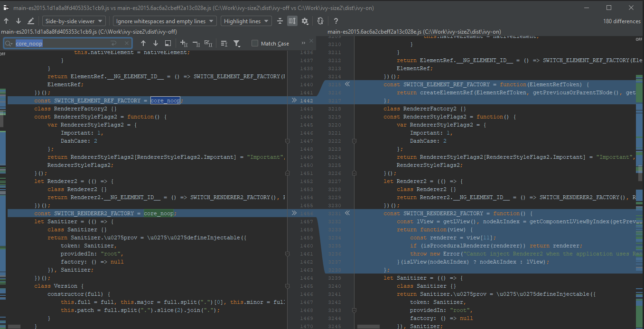This screenshot has width=644, height=329.
Task: Collapse fold marker at left line 1451
Action: (287, 174)
